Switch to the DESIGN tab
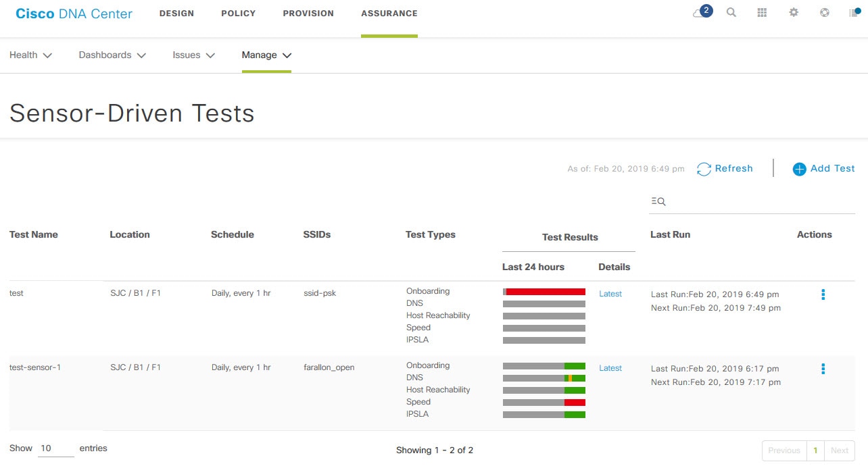The width and height of the screenshot is (868, 466). (176, 14)
